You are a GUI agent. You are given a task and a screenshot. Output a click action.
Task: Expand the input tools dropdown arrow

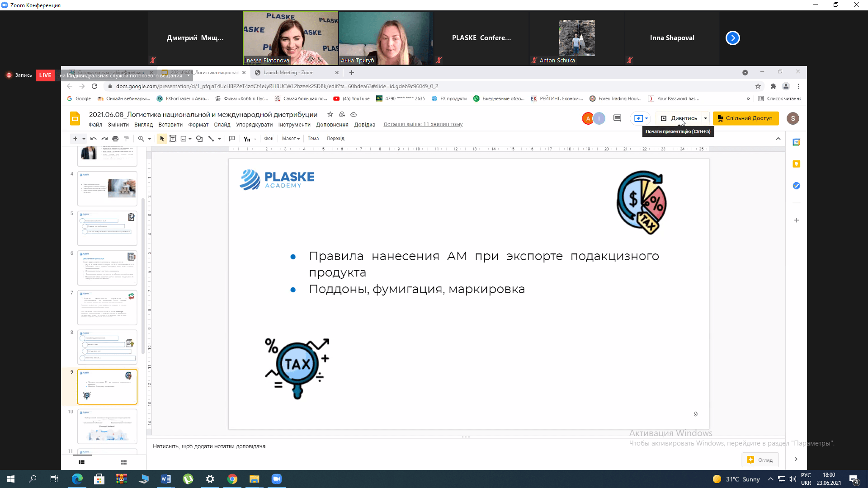(x=255, y=139)
